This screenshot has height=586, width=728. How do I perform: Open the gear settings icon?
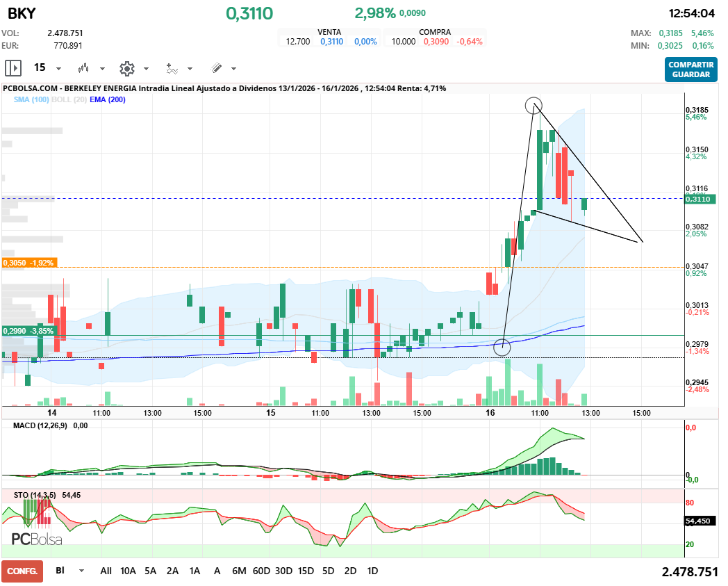pyautogui.click(x=126, y=68)
